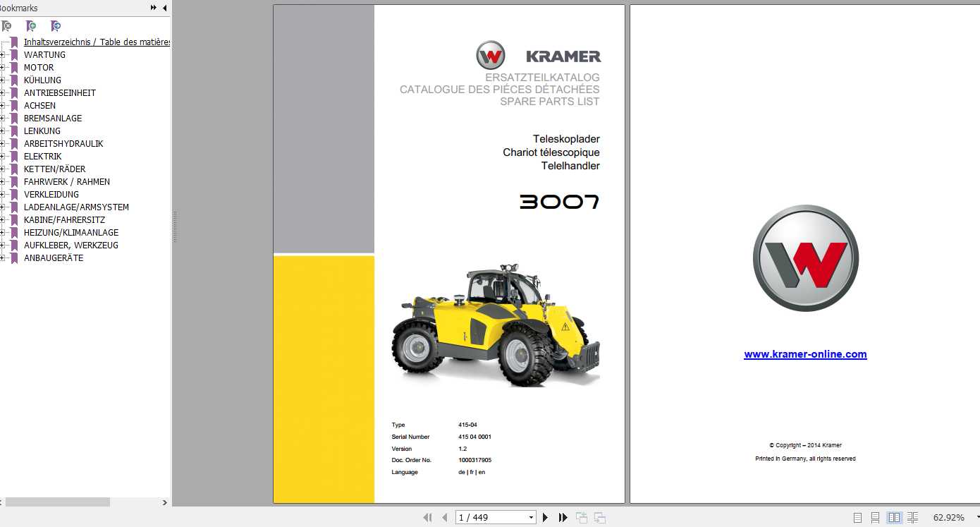The width and height of the screenshot is (980, 527).
Task: Open the KETTEN/RÄDER bookmark
Action: coord(55,169)
